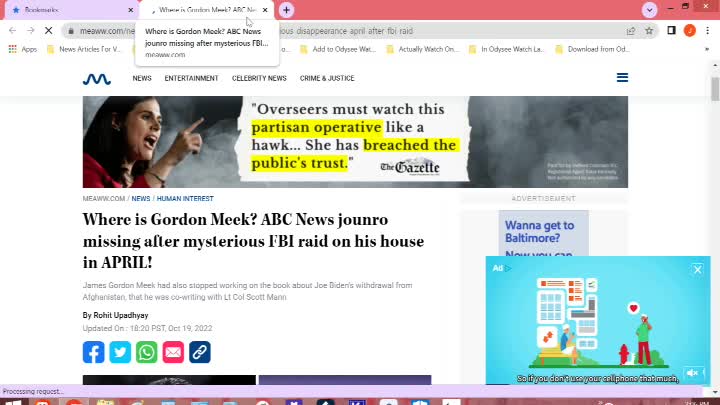Click the floating video ad player

coord(598,320)
